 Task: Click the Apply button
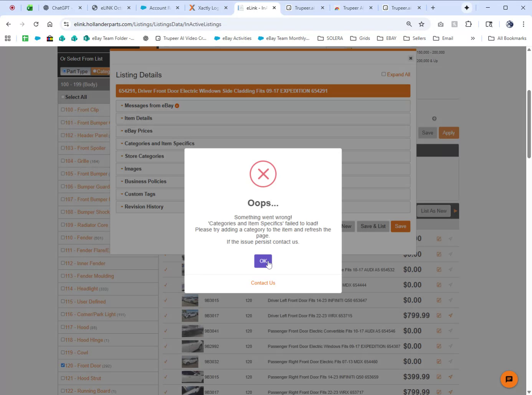pyautogui.click(x=449, y=133)
